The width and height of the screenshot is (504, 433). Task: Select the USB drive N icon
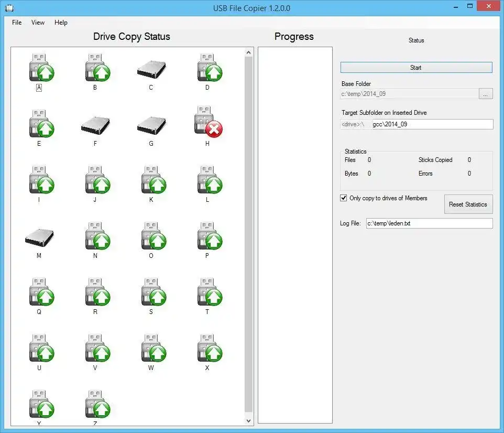(x=98, y=236)
